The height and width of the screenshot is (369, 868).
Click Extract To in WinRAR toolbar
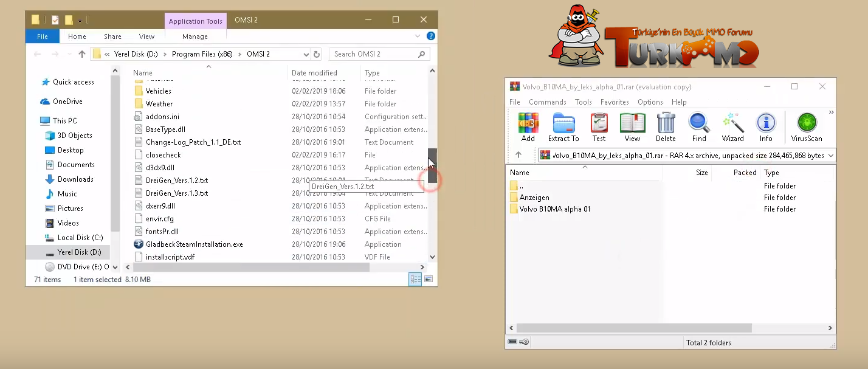point(563,128)
